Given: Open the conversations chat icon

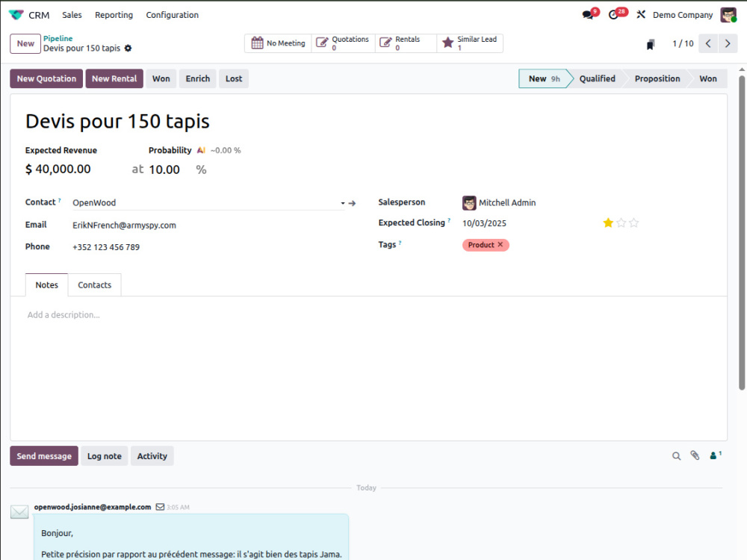Looking at the screenshot, I should [x=588, y=15].
